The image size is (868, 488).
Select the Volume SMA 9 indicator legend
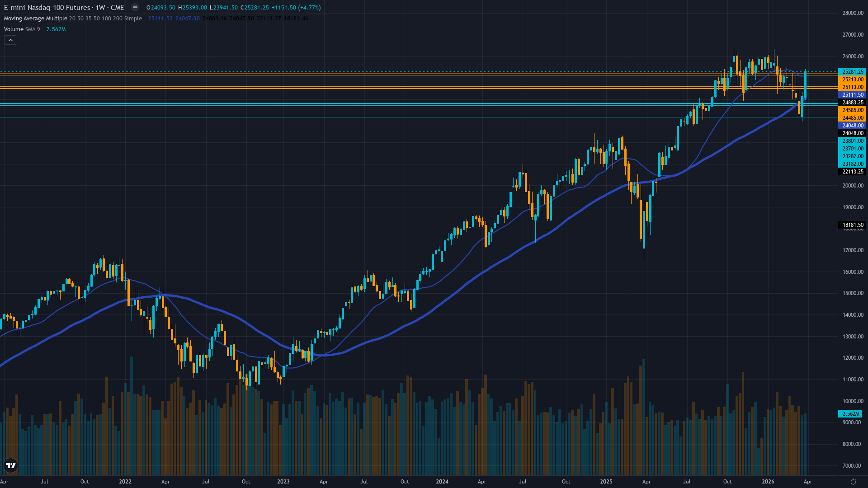[x=22, y=29]
